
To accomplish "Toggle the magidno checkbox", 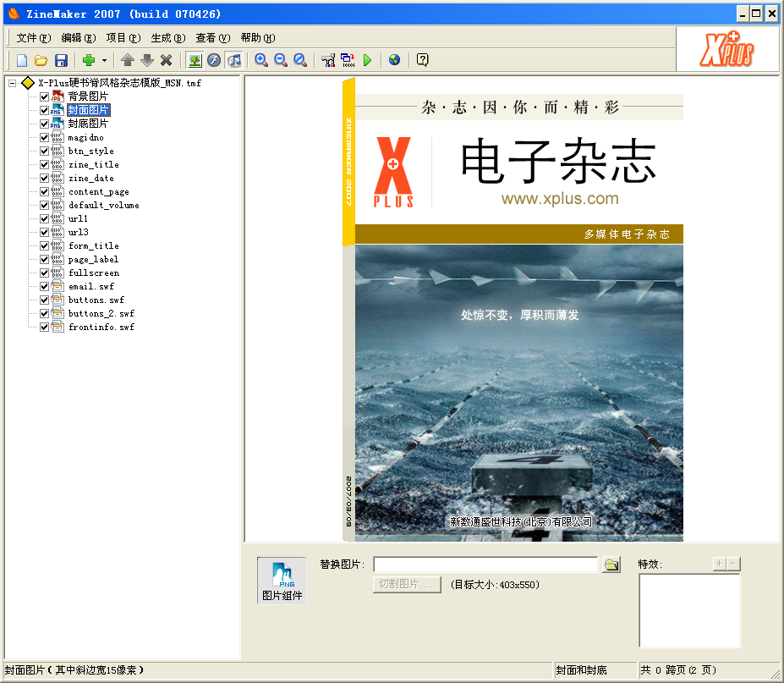I will coord(45,138).
